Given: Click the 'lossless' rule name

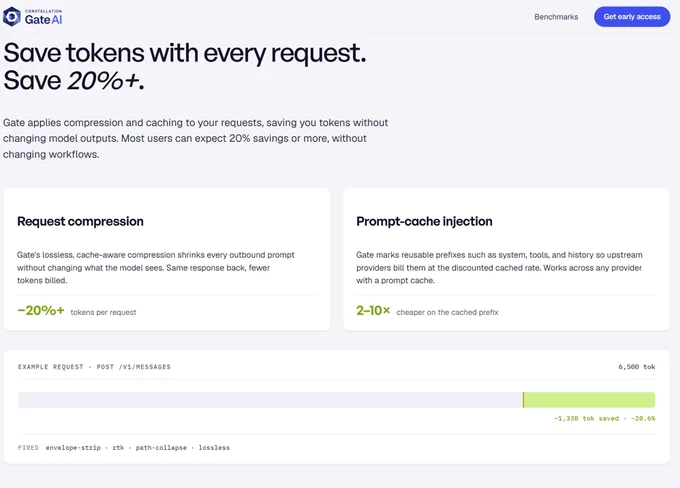Looking at the screenshot, I should [x=214, y=448].
